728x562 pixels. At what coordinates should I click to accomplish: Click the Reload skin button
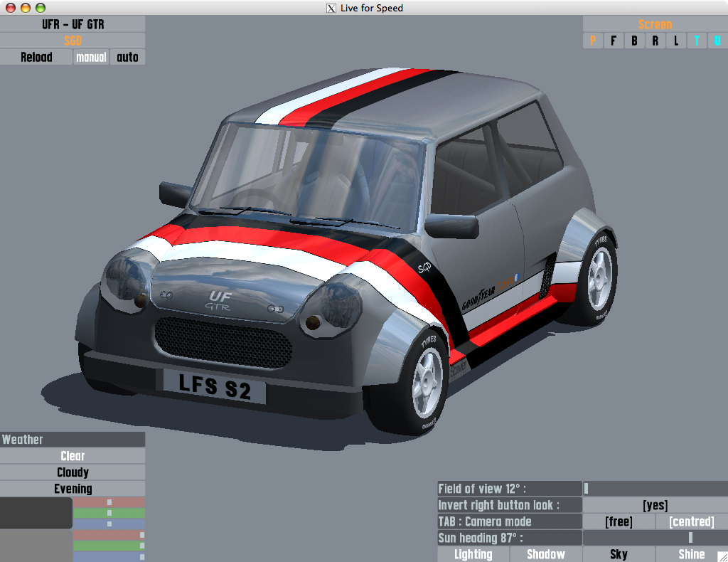click(36, 57)
